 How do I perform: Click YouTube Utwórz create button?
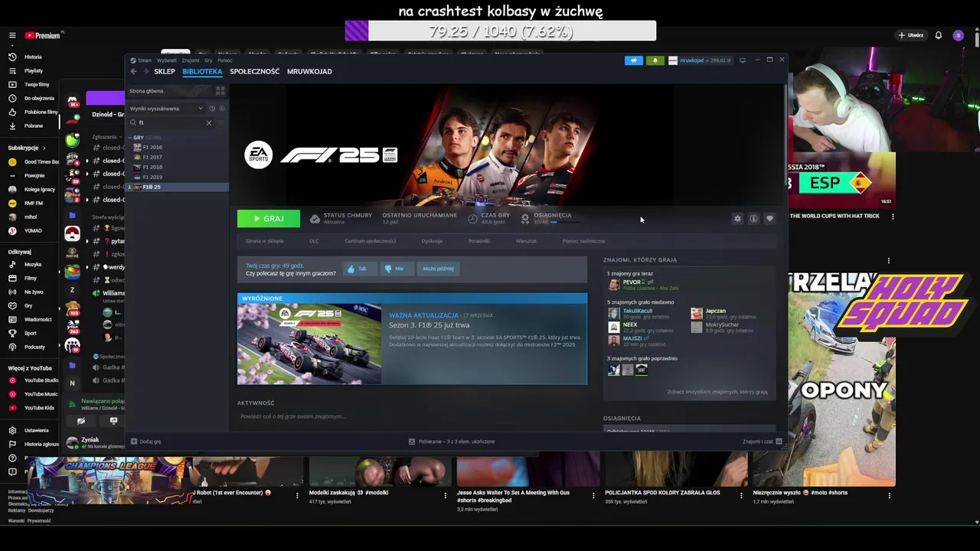pyautogui.click(x=911, y=35)
